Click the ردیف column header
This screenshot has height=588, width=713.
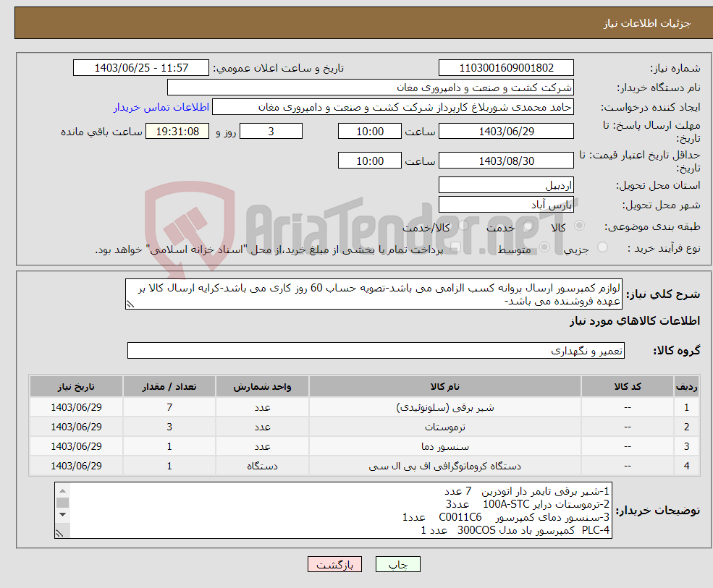[686, 387]
